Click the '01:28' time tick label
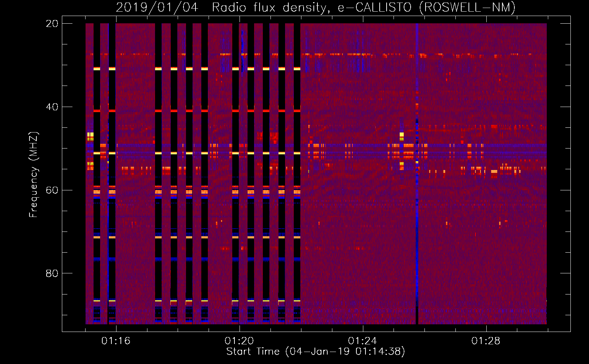Viewport: 589px width, 364px height. (x=486, y=341)
